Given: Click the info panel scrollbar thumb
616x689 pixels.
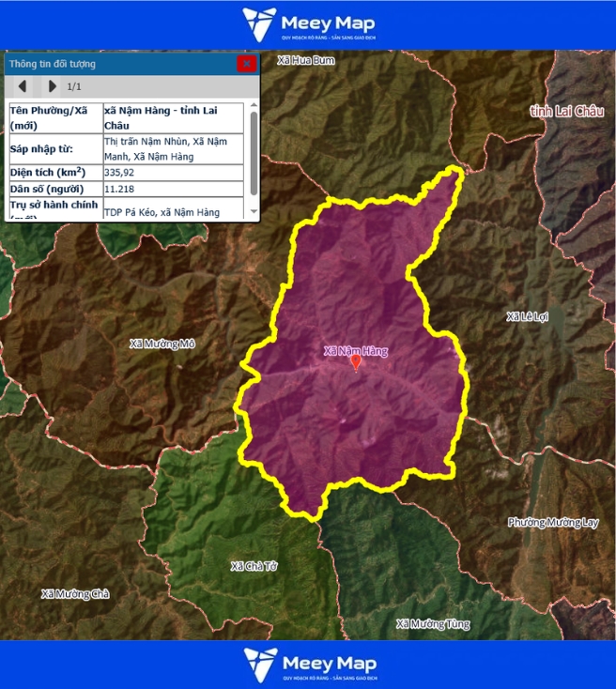Looking at the screenshot, I should coord(254,148).
